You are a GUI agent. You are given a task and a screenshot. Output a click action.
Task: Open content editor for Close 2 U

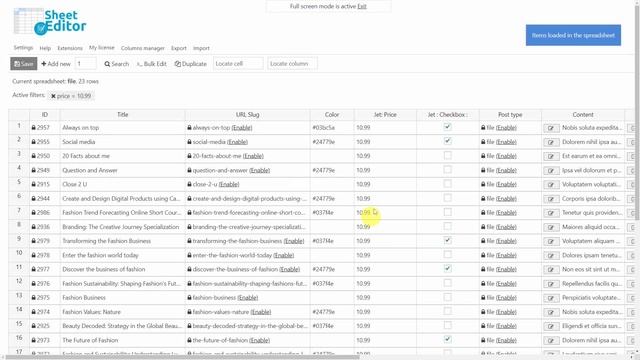click(x=551, y=184)
